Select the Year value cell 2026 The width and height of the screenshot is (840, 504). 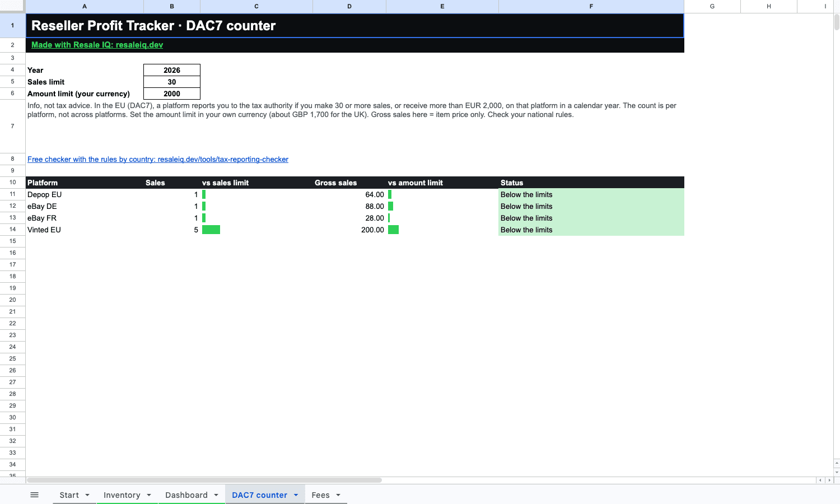(172, 70)
